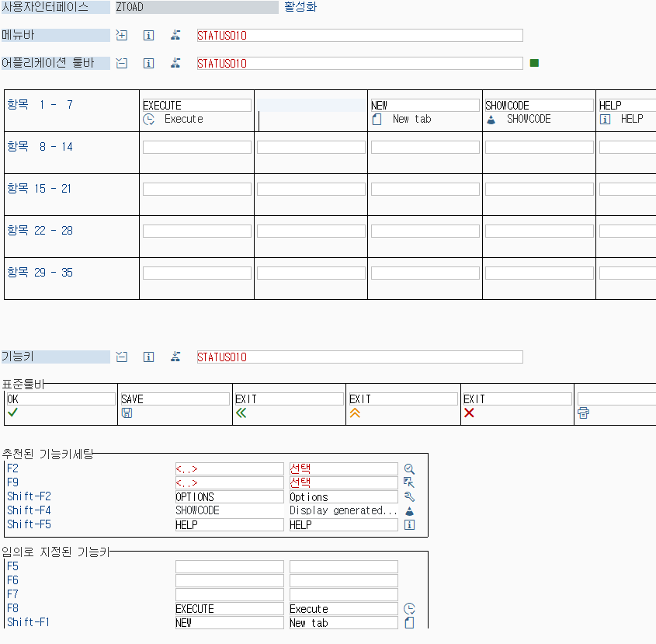Click the selection cursor icon in F9 row

409,482
